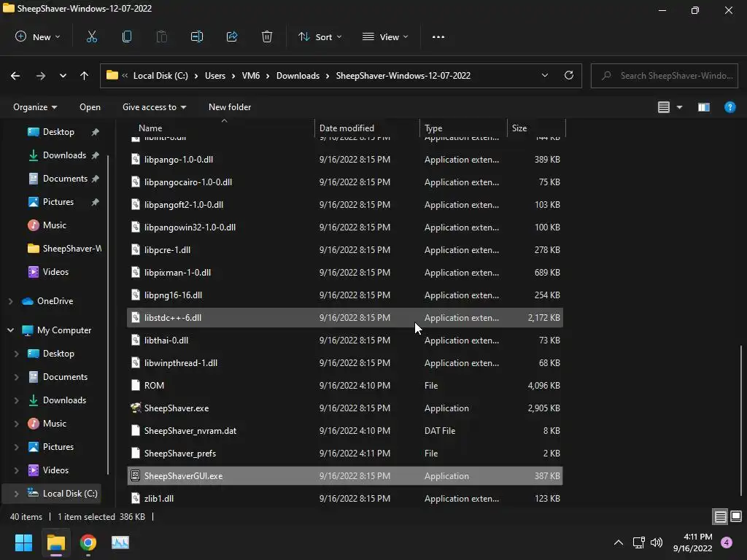The width and height of the screenshot is (747, 560).
Task: Open Chrome from the taskbar
Action: tap(88, 542)
